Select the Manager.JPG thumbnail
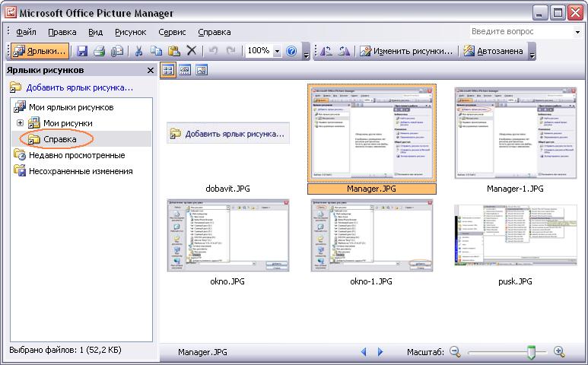The height and width of the screenshot is (365, 588). click(372, 133)
